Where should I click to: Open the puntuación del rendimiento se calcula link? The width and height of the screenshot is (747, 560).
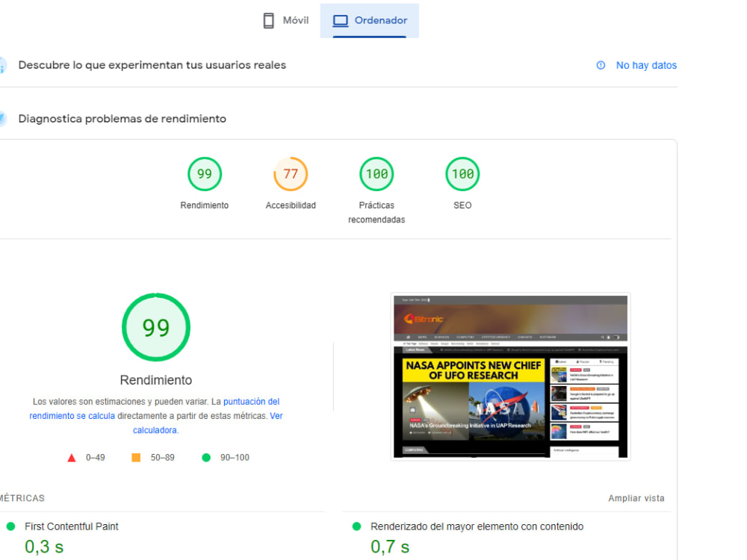(x=155, y=408)
